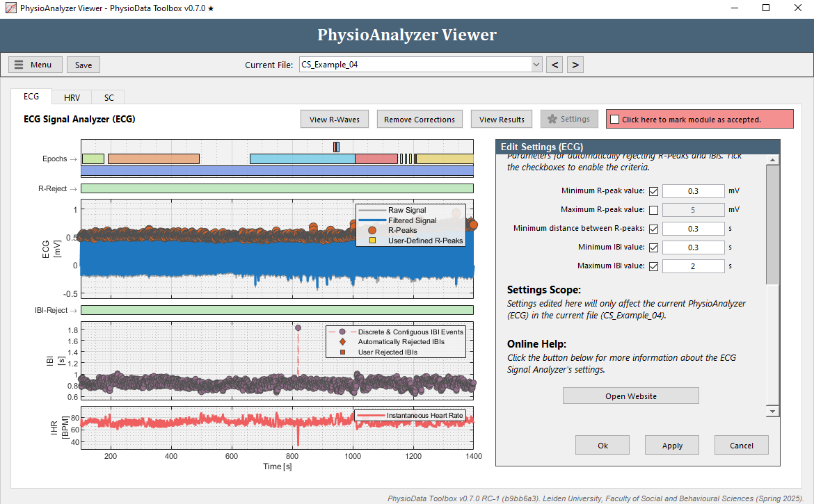The width and height of the screenshot is (814, 504).
Task: Expand the Current File dropdown
Action: (x=536, y=64)
